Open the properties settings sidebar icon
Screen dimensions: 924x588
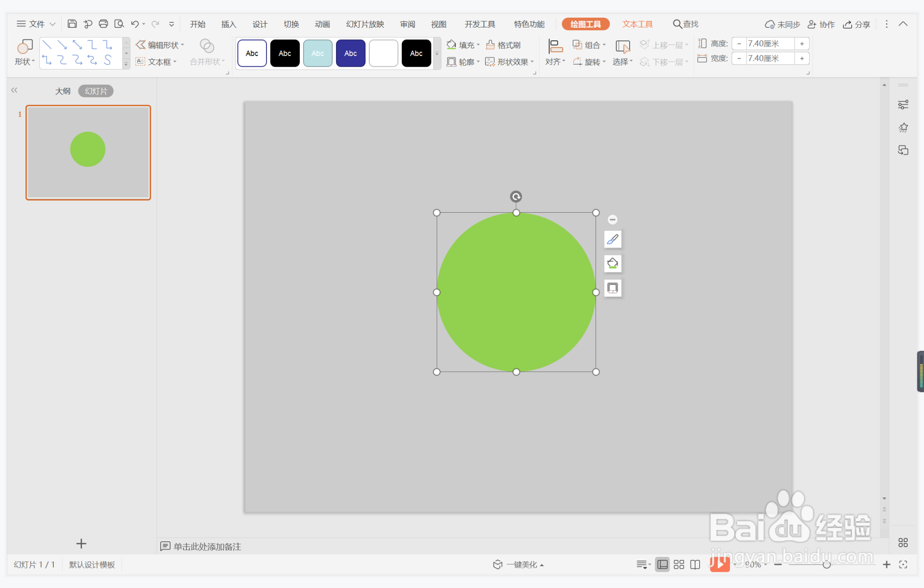(903, 105)
